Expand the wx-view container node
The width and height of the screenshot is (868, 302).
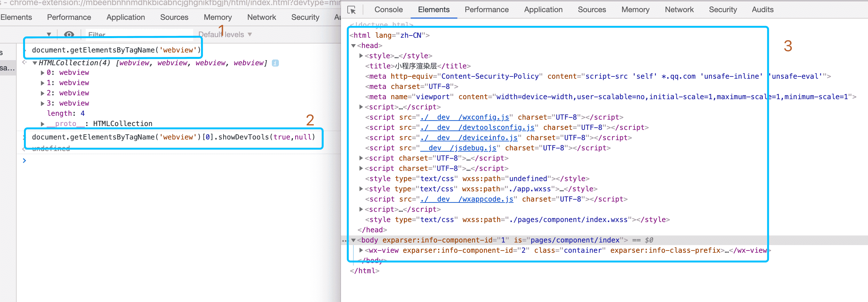click(x=361, y=250)
